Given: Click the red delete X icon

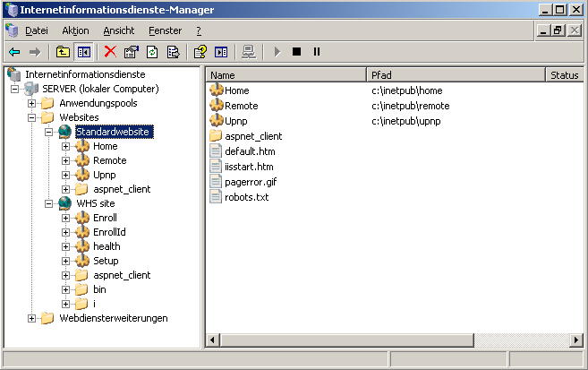Looking at the screenshot, I should coord(110,52).
